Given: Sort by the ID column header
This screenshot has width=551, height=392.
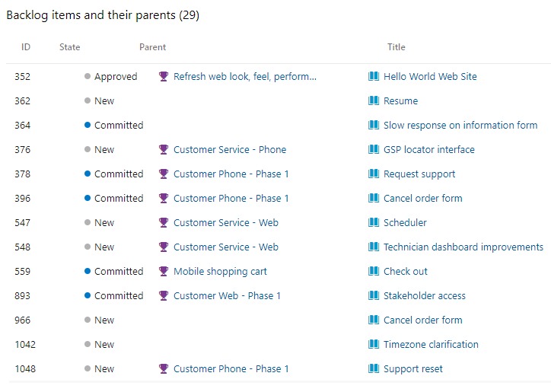Looking at the screenshot, I should [x=26, y=47].
